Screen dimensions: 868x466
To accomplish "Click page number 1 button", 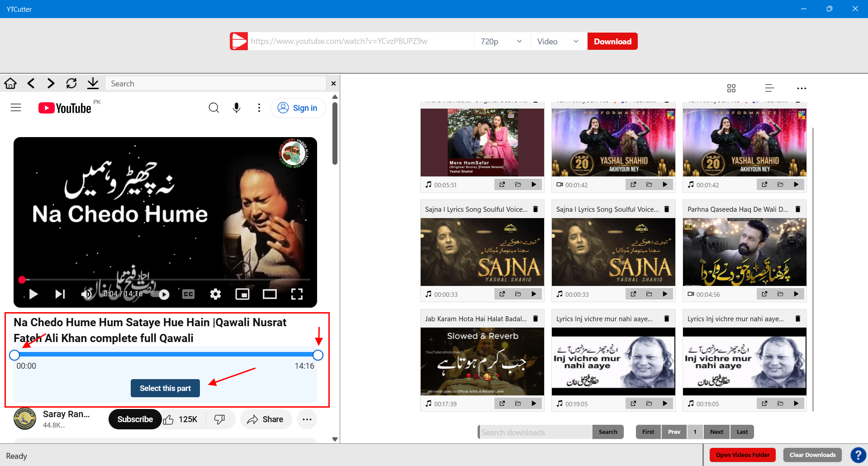I will [695, 432].
